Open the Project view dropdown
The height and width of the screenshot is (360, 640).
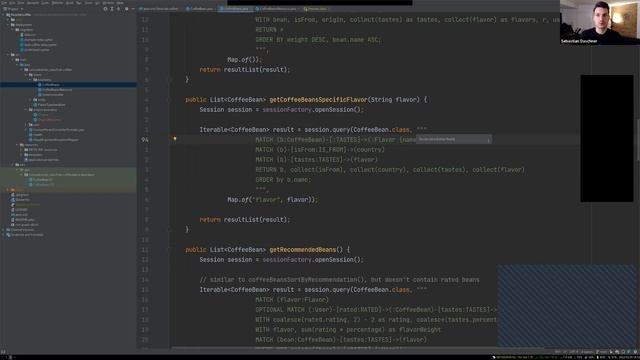point(13,9)
